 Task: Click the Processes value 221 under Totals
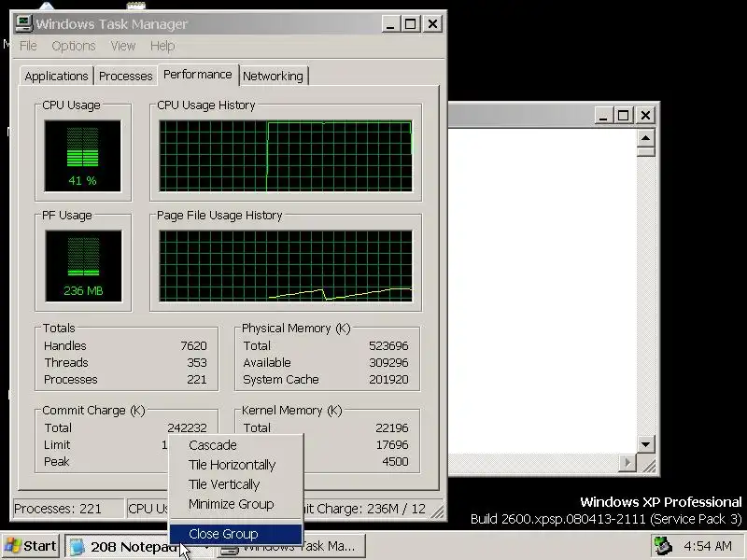coord(197,380)
